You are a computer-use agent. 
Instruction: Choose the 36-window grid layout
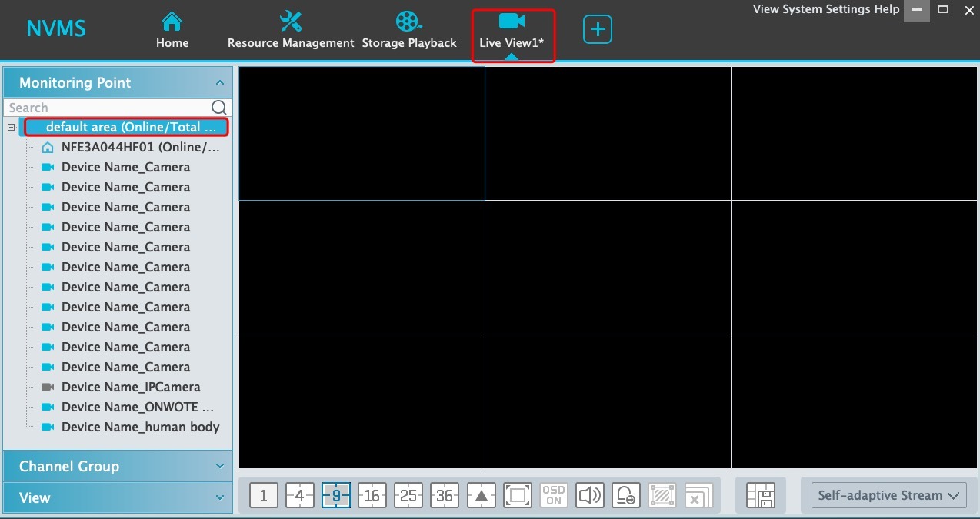tap(445, 496)
